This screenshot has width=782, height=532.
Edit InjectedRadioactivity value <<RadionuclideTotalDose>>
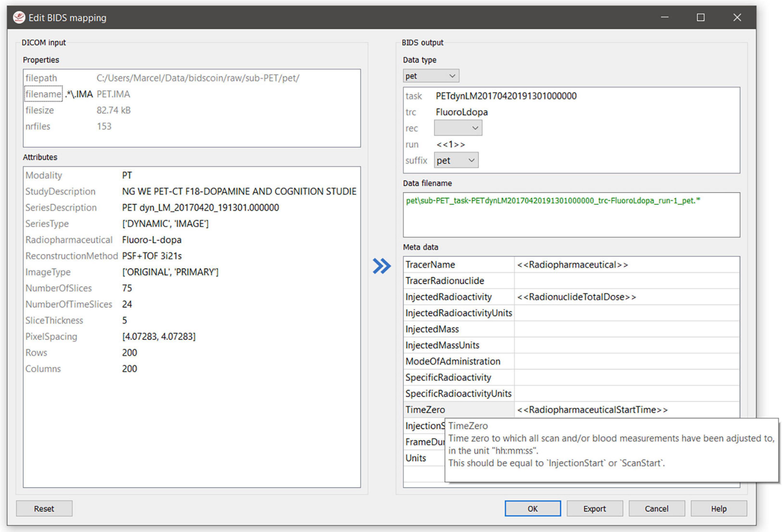627,297
